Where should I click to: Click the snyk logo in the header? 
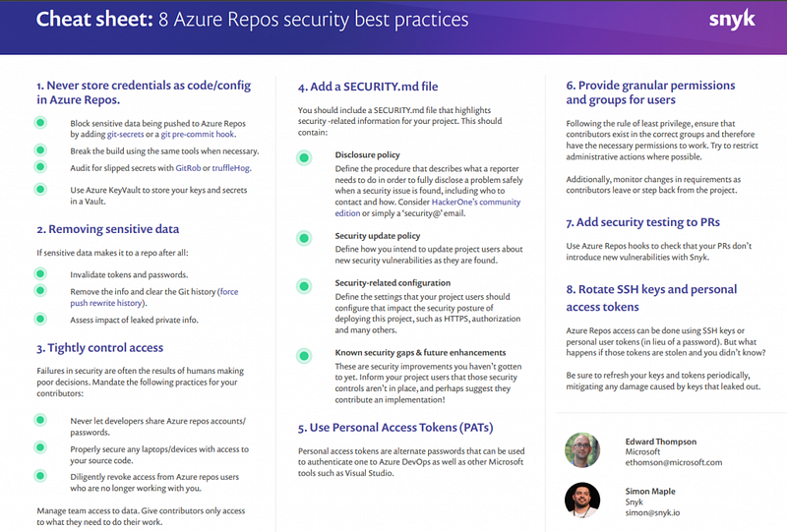click(732, 20)
